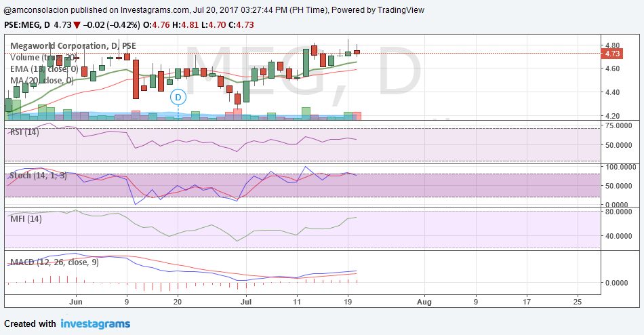The image size is (644, 335).
Task: Click the Jun date axis label
Action: (x=76, y=302)
